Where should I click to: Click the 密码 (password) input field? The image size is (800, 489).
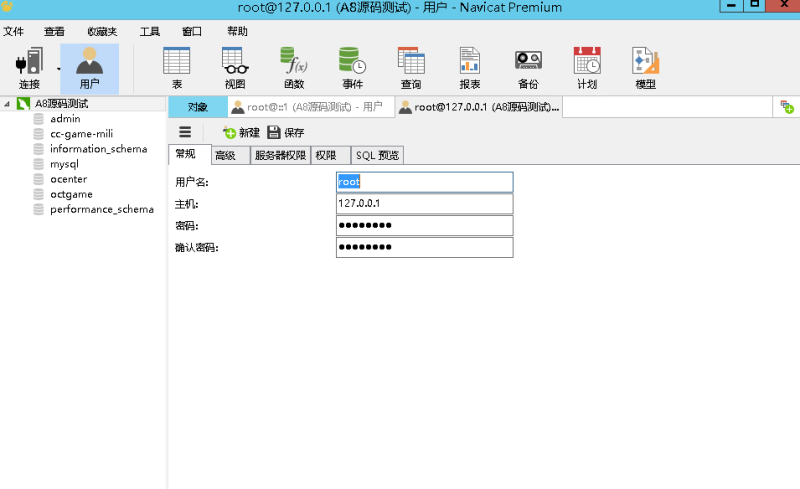tap(424, 226)
